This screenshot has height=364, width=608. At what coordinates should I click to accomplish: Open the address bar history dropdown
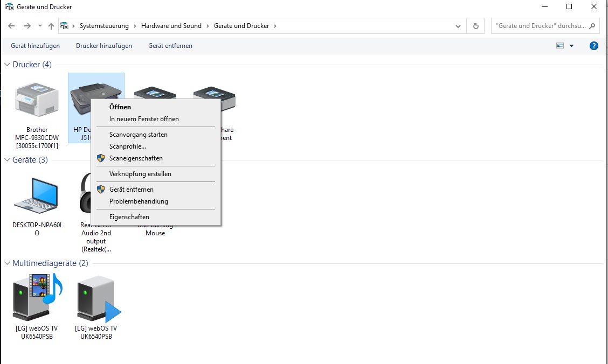(x=458, y=26)
